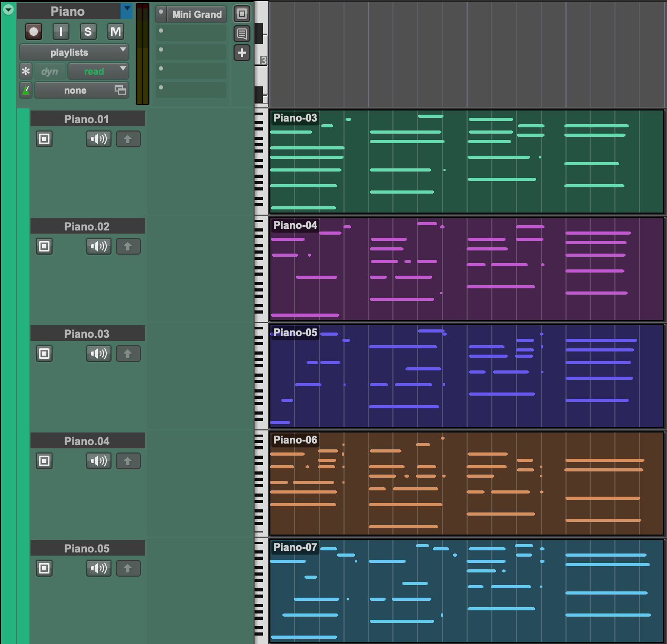Select the Piano.02 lane name
The width and height of the screenshot is (667, 644).
click(87, 226)
